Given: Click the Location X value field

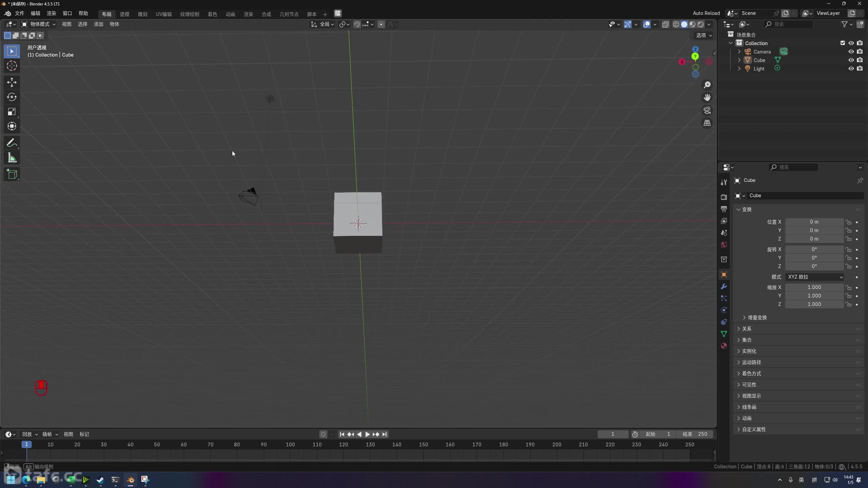Looking at the screenshot, I should (814, 222).
